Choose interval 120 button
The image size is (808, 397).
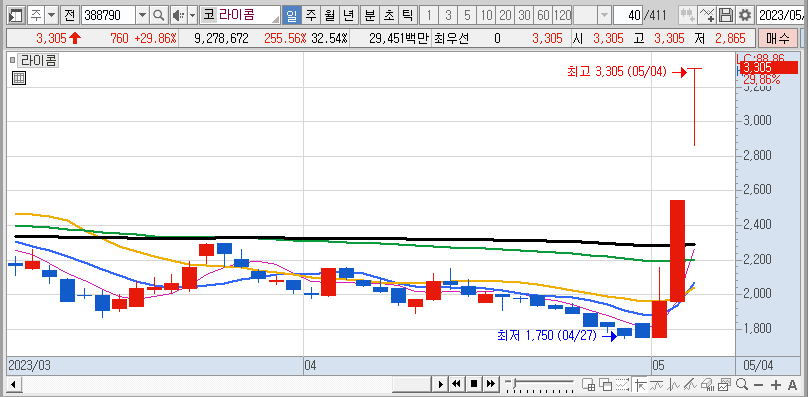[x=562, y=15]
